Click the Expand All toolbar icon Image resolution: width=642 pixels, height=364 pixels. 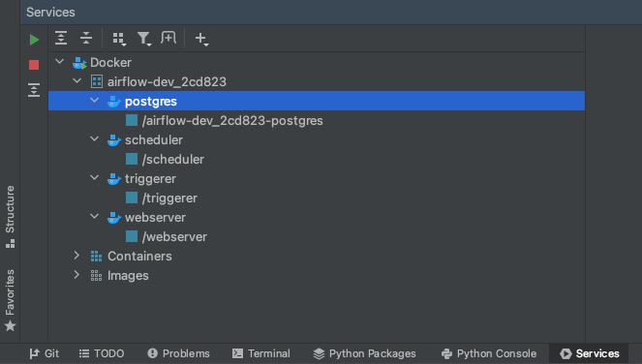tap(61, 38)
